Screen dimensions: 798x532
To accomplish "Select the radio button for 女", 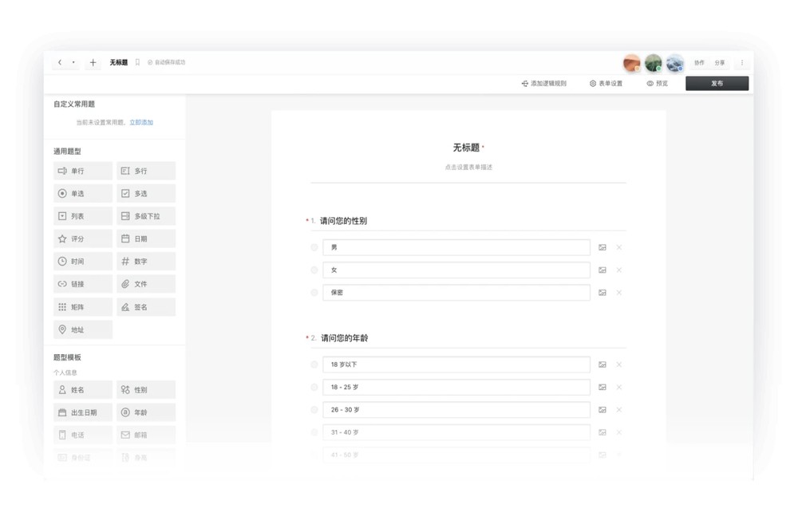I will coord(314,270).
